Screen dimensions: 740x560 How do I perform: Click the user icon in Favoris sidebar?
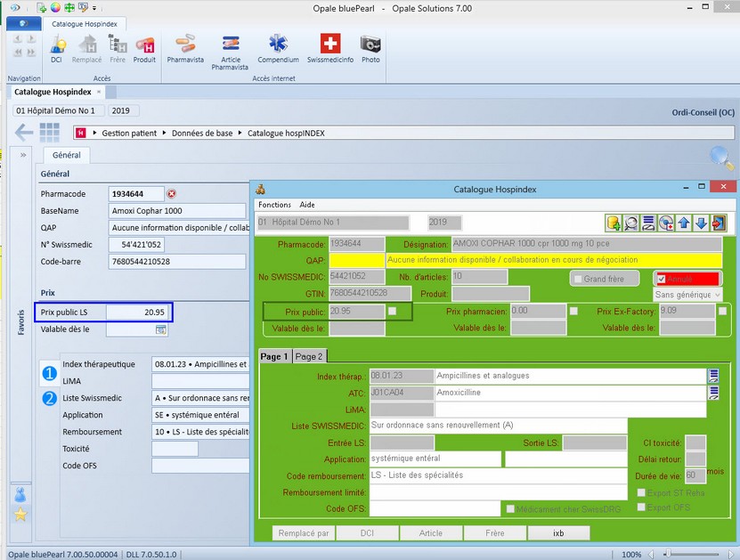coord(20,495)
